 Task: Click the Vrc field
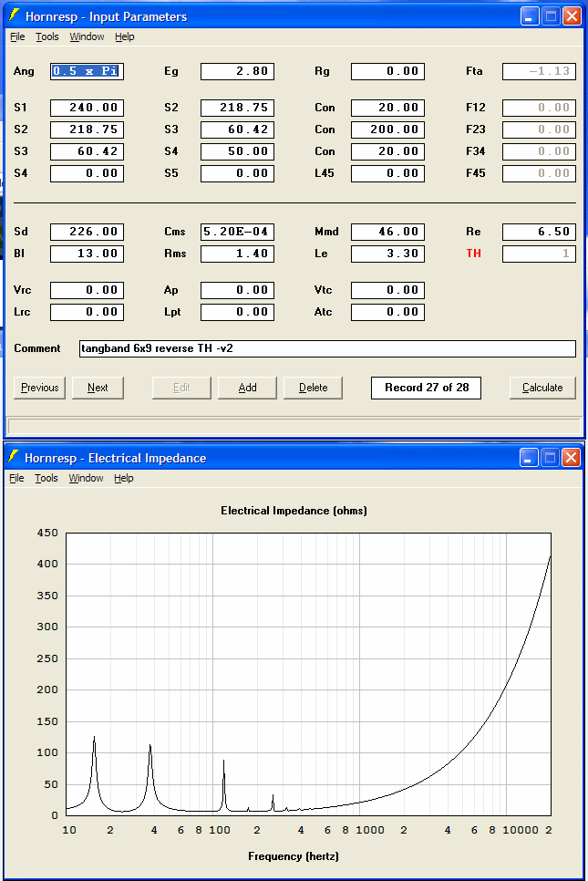click(x=87, y=291)
